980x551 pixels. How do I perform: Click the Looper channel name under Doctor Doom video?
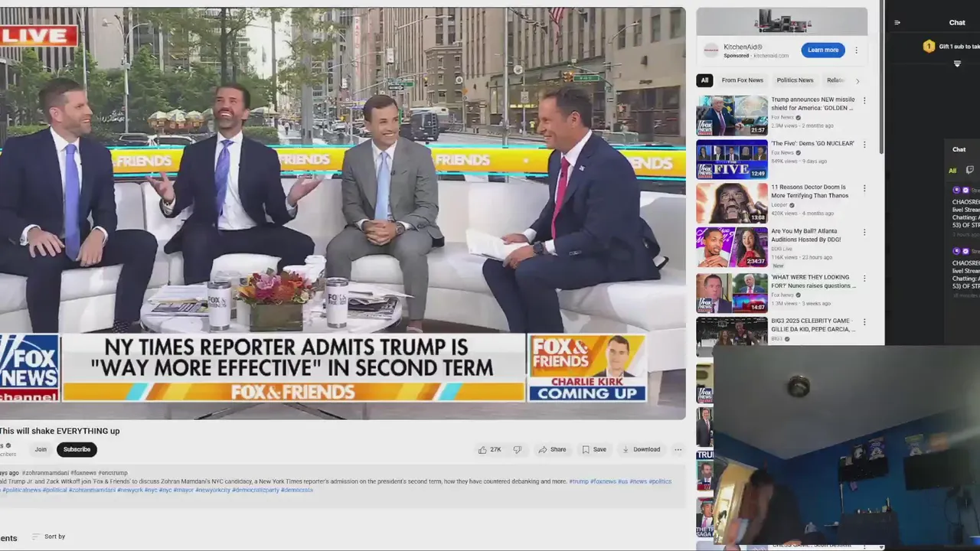point(780,205)
